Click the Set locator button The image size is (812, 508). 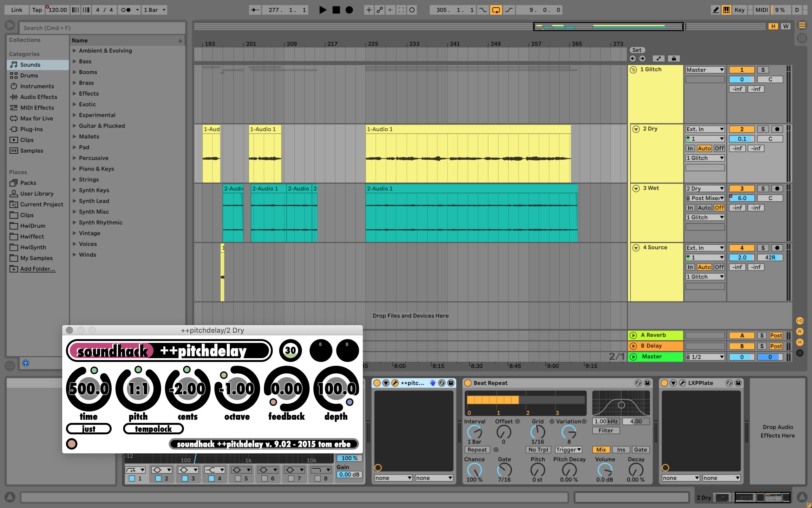pos(637,50)
